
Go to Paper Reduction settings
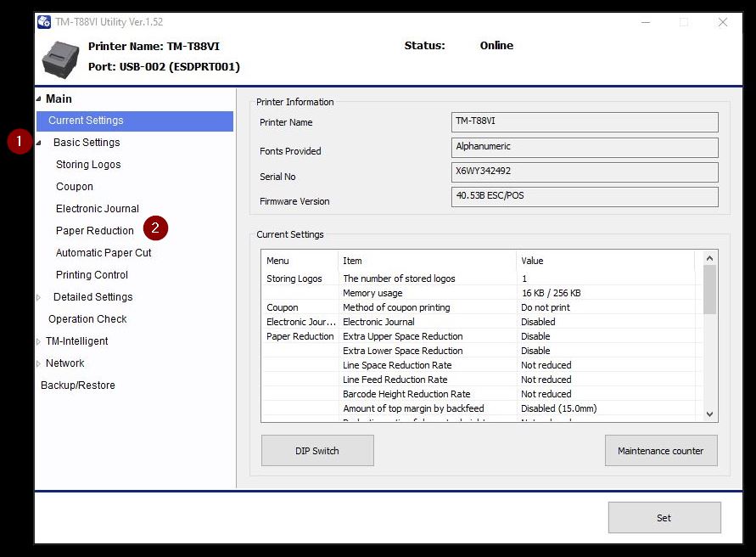coord(94,231)
